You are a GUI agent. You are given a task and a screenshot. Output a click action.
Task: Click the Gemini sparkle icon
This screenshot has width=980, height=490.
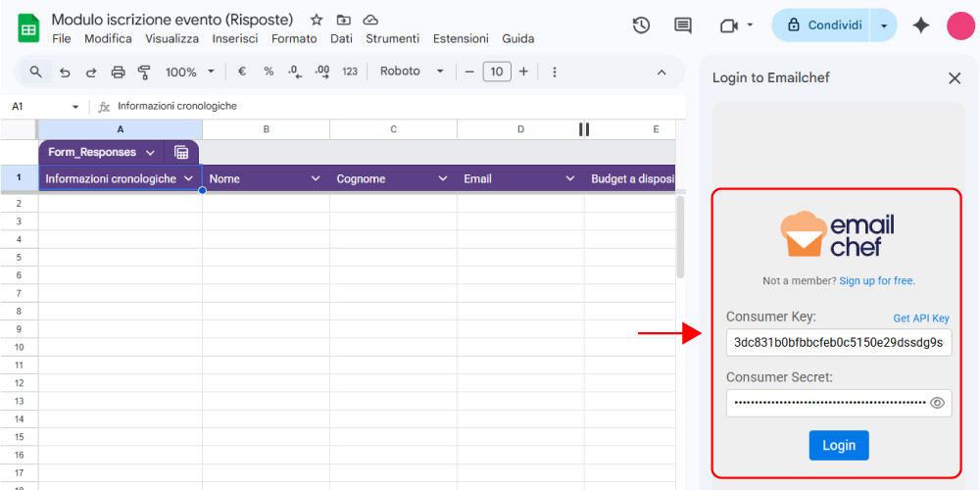pyautogui.click(x=920, y=25)
